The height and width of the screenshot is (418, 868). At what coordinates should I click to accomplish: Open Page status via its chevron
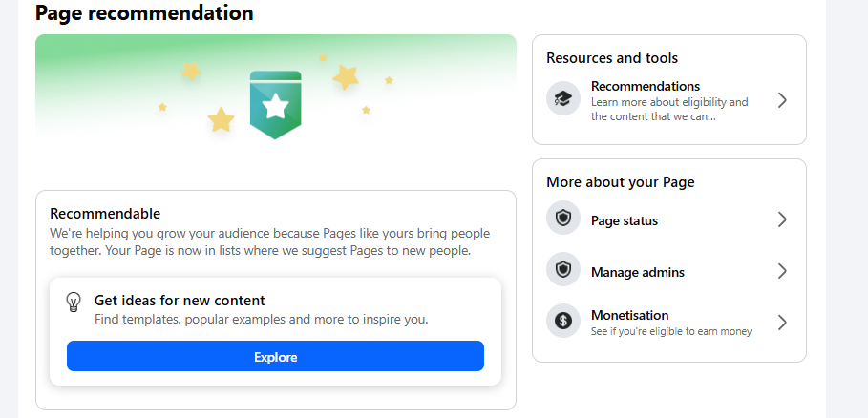782,219
